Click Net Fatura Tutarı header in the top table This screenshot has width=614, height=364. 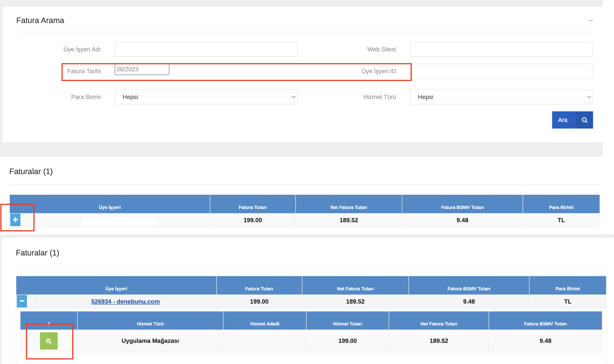click(348, 207)
